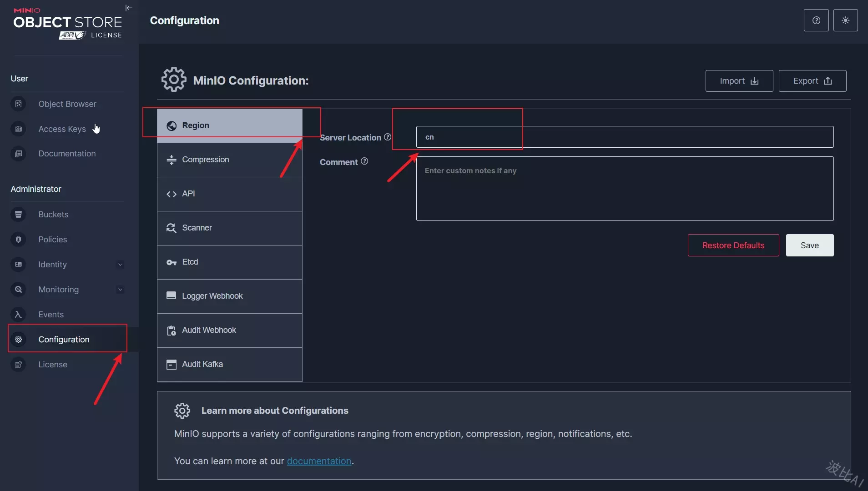Click the Identity sidebar icon
Image resolution: width=868 pixels, height=491 pixels.
(x=18, y=265)
